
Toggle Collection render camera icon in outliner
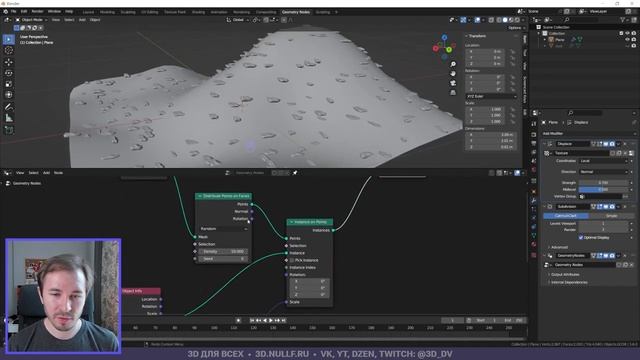click(x=633, y=33)
